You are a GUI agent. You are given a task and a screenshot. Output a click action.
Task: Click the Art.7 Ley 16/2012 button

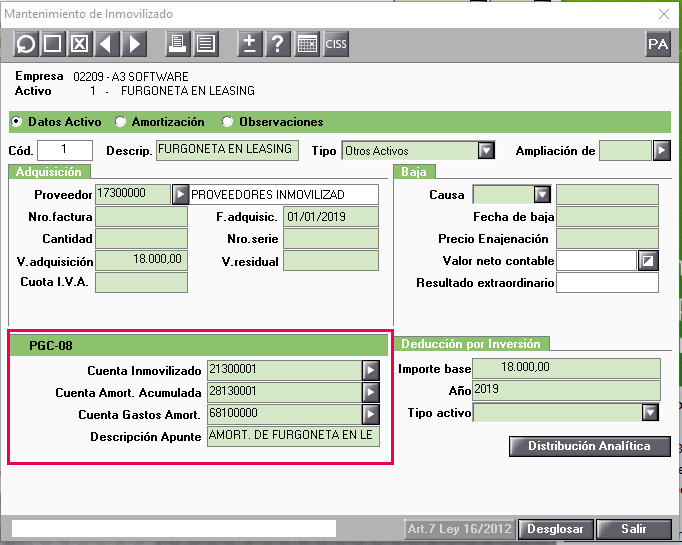pos(460,529)
